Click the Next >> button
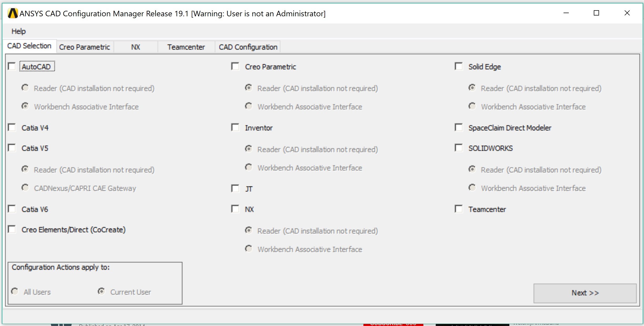The height and width of the screenshot is (326, 644). point(585,293)
